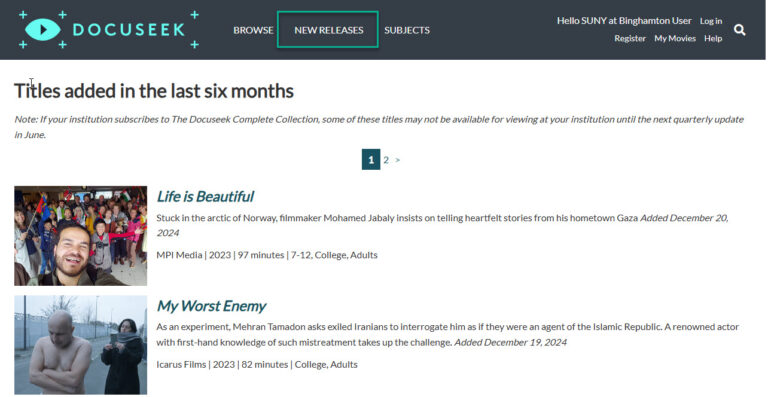Image resolution: width=768 pixels, height=397 pixels.
Task: Click the Docuseek eye logo icon
Action: coord(43,29)
